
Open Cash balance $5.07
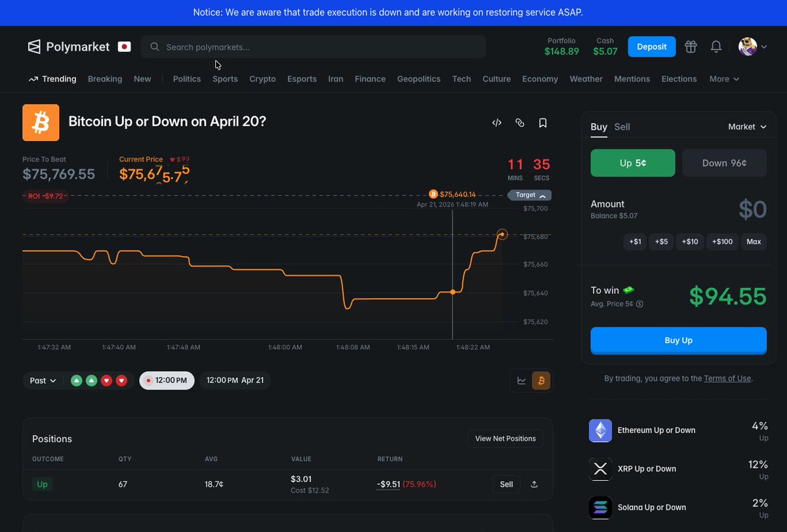(x=605, y=47)
